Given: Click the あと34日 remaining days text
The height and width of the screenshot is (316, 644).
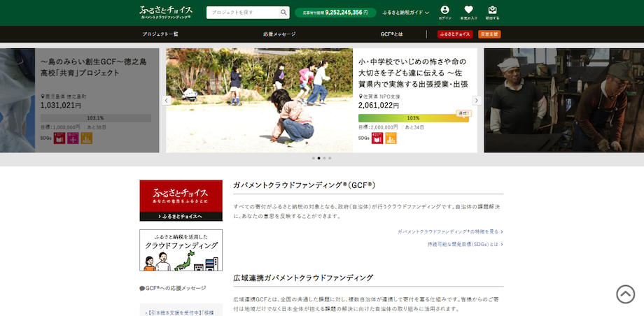Looking at the screenshot, I should click(x=415, y=127).
